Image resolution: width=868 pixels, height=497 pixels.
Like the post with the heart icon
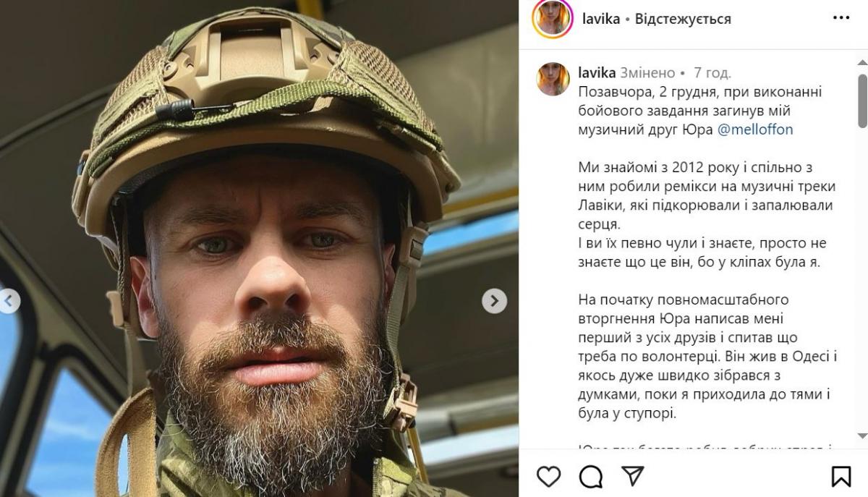coord(549,475)
